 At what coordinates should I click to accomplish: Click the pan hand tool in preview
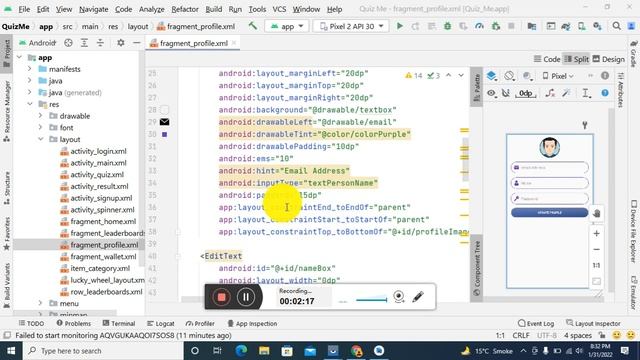click(596, 213)
